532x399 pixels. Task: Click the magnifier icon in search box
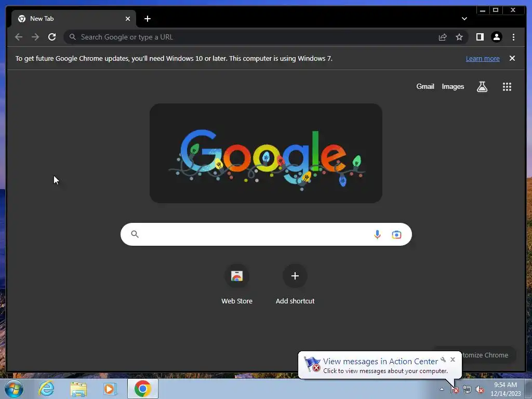point(135,234)
